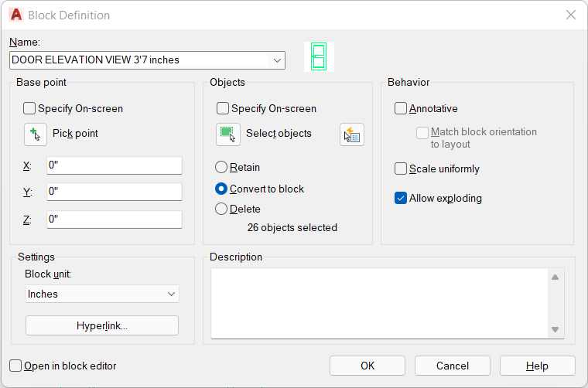Confirm with the OK button

(x=367, y=366)
